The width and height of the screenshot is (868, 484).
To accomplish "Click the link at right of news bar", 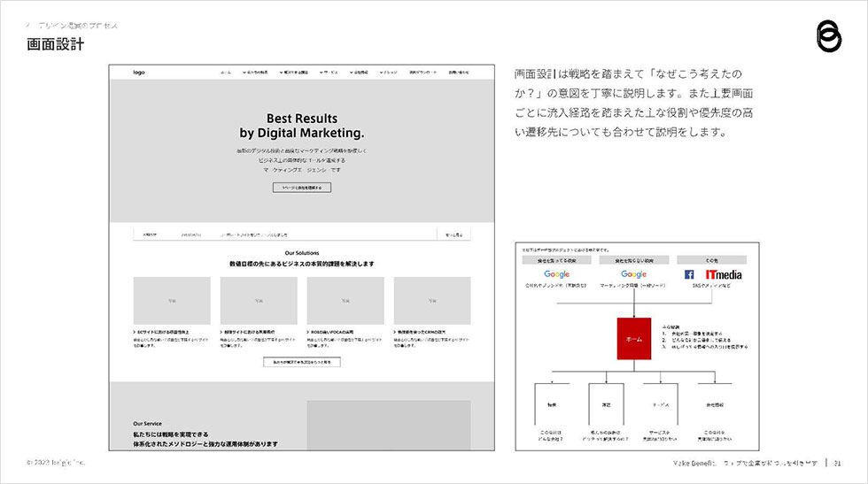I will [453, 234].
